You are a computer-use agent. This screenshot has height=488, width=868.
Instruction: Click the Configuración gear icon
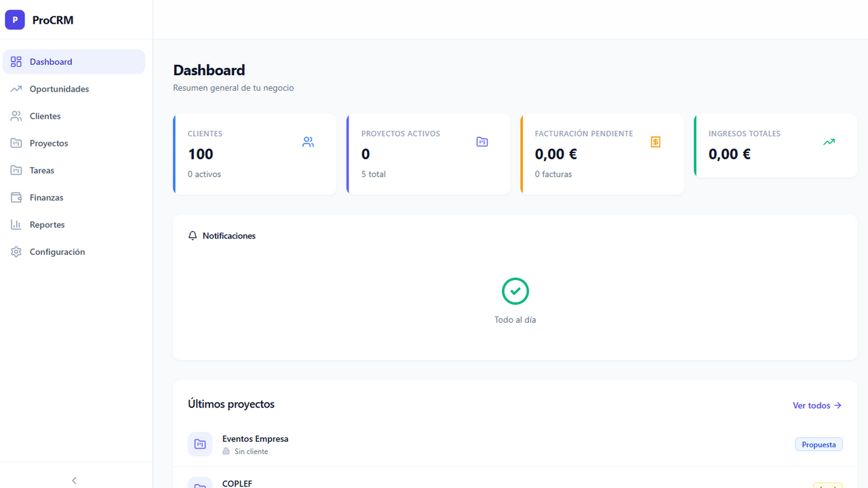click(x=16, y=251)
